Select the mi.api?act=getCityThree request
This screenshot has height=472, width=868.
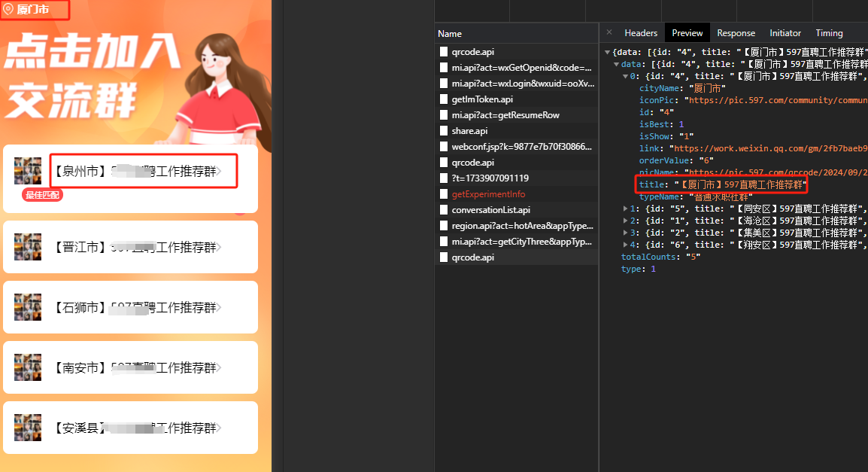pyautogui.click(x=516, y=242)
